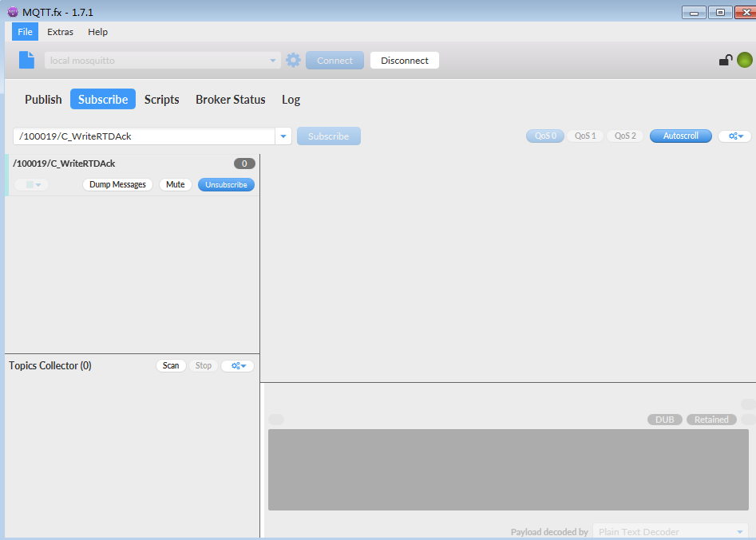Expand the topic history dropdown arrow
The image size is (756, 540).
pos(283,136)
